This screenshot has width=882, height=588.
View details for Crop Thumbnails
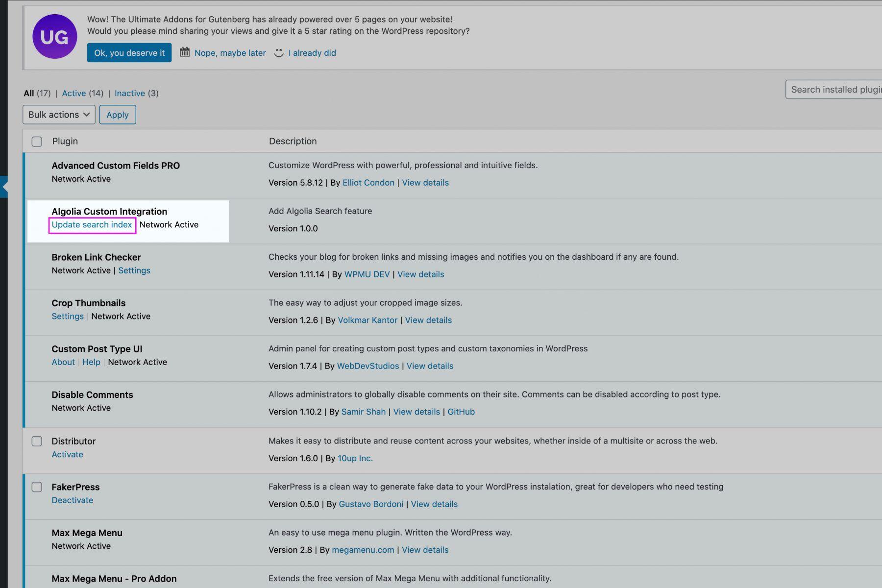[x=428, y=320]
